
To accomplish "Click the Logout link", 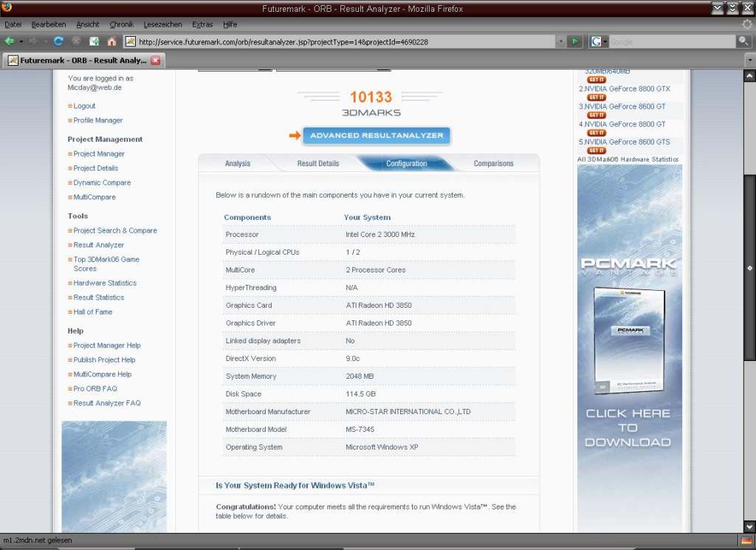I will coord(84,106).
